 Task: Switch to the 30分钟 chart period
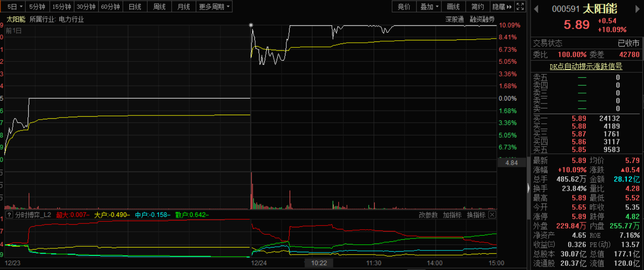click(x=86, y=7)
